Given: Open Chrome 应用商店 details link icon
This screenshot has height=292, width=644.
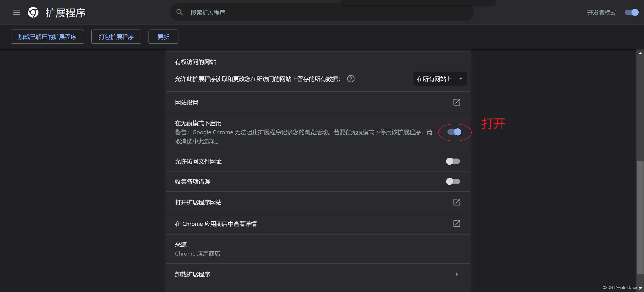Looking at the screenshot, I should pos(456,224).
